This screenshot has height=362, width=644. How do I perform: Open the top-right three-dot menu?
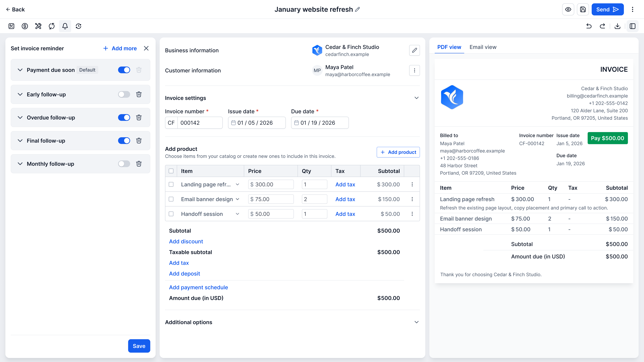pyautogui.click(x=633, y=9)
